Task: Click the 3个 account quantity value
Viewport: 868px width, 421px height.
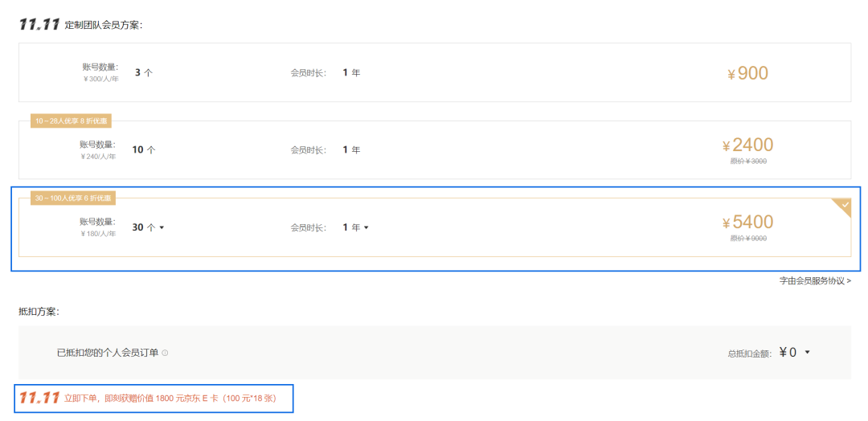Action: [x=144, y=72]
